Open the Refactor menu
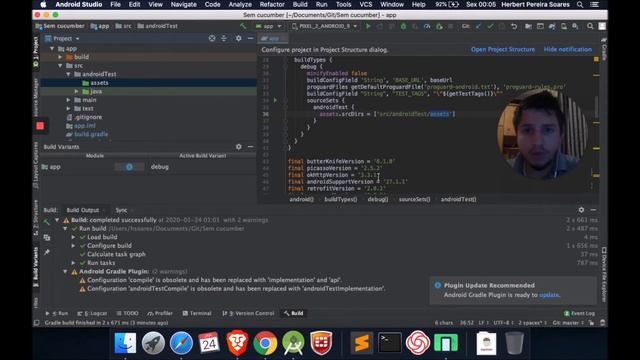The width and height of the screenshot is (640, 360). 272,4
